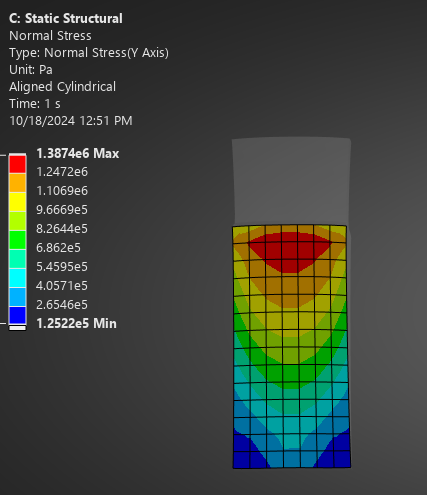Viewport: 427px width, 495px height.
Task: Click the orange legend color band
Action: 17,183
